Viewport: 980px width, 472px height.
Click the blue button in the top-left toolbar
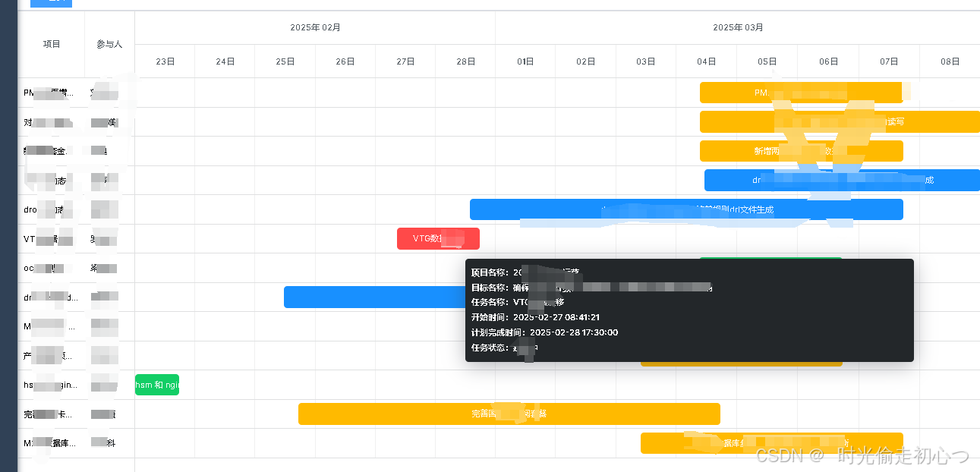[50, 3]
